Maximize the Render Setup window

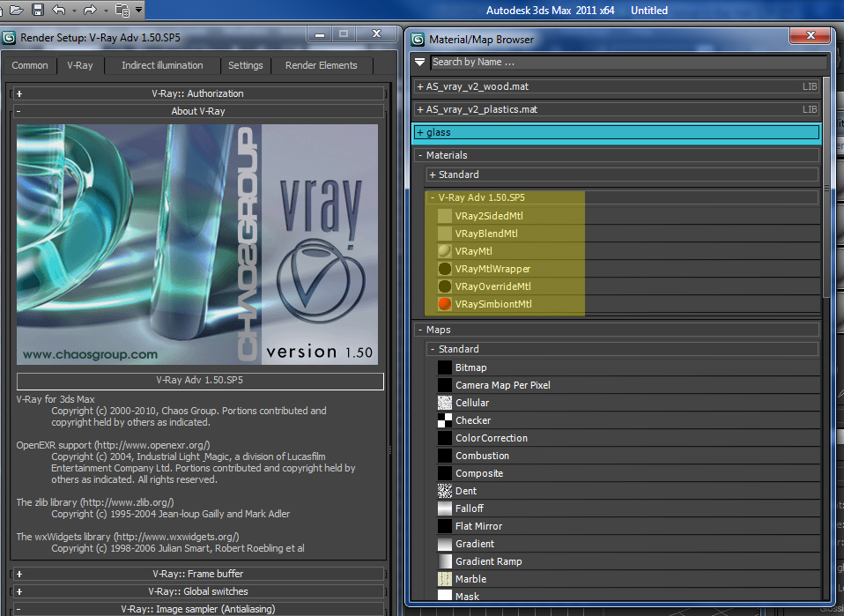(344, 34)
